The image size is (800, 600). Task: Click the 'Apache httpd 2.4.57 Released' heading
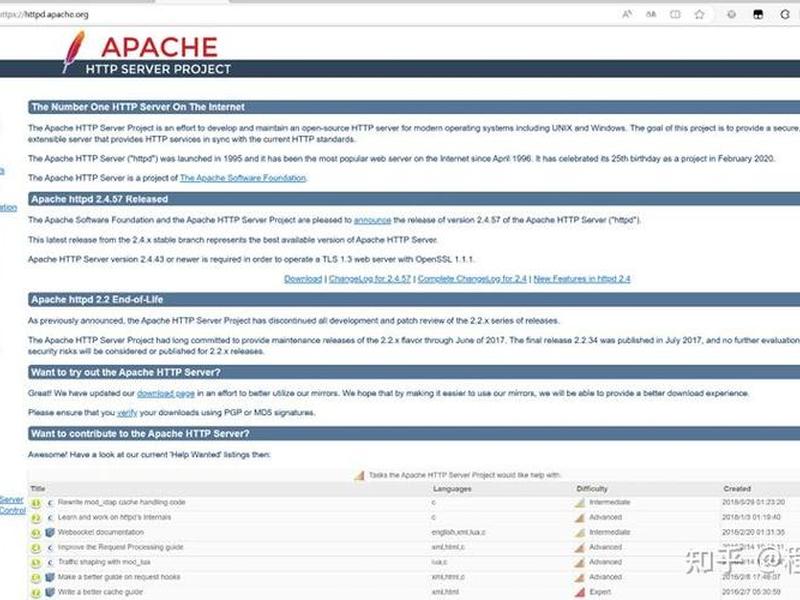[x=99, y=199]
